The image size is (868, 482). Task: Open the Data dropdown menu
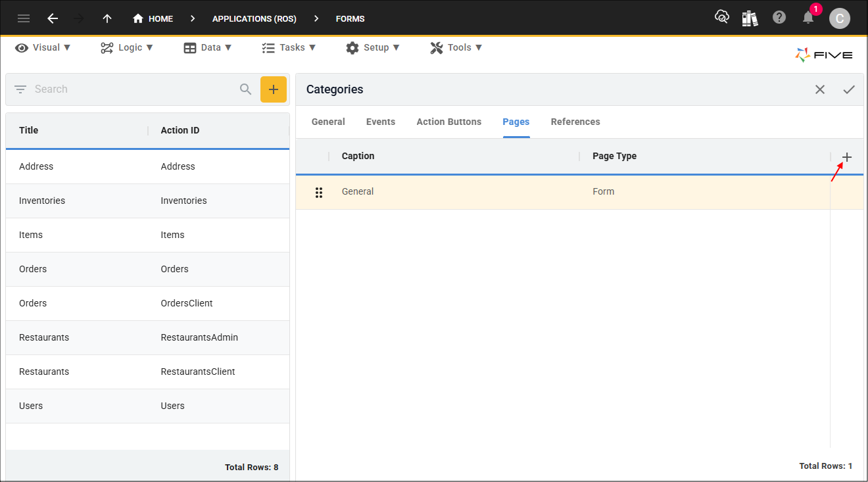[x=208, y=47]
